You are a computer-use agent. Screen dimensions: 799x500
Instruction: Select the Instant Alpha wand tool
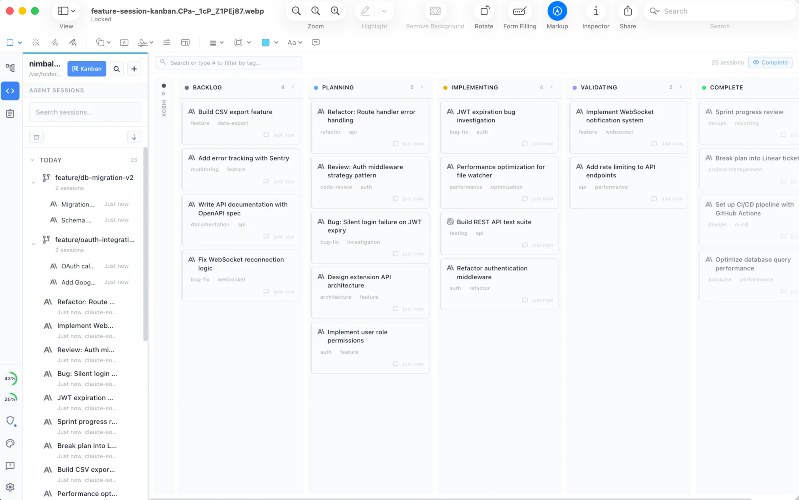36,43
